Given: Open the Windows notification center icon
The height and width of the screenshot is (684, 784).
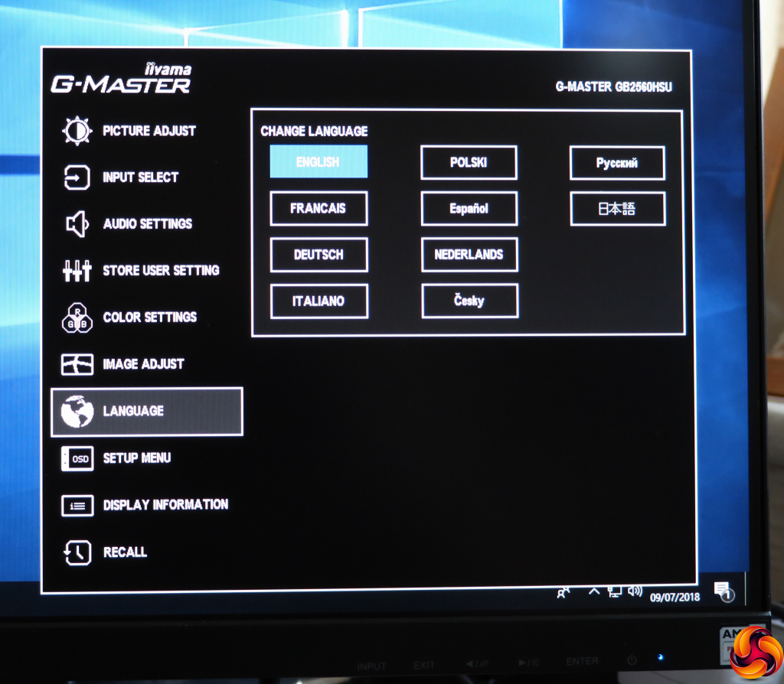Looking at the screenshot, I should click(724, 592).
